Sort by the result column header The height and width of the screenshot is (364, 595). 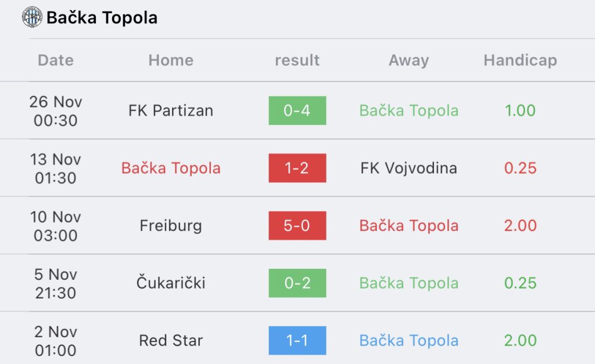tap(297, 60)
